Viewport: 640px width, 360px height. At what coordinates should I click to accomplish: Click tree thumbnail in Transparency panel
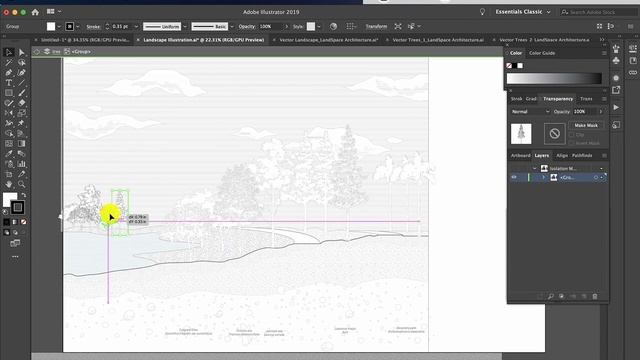pyautogui.click(x=521, y=133)
